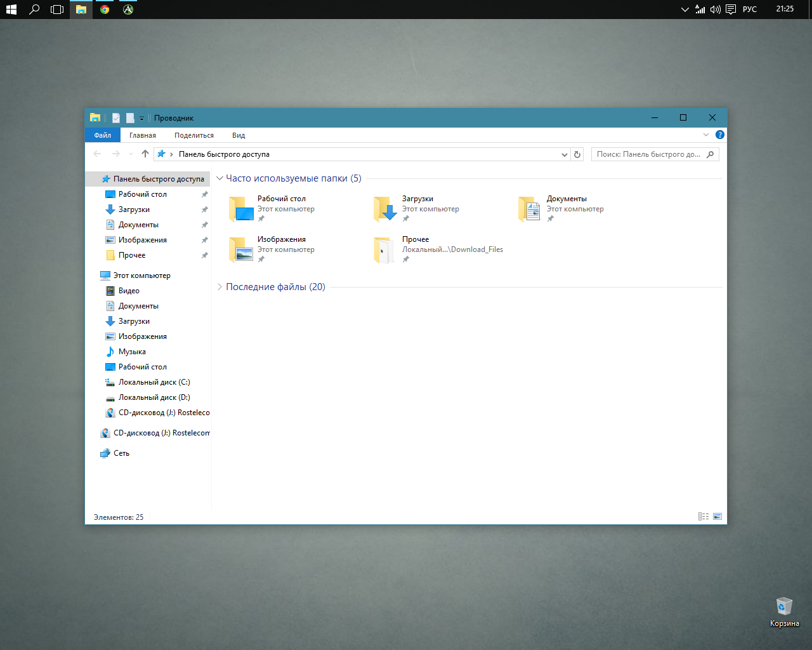Click the green circular app icon in taskbar
812x650 pixels.
128,10
